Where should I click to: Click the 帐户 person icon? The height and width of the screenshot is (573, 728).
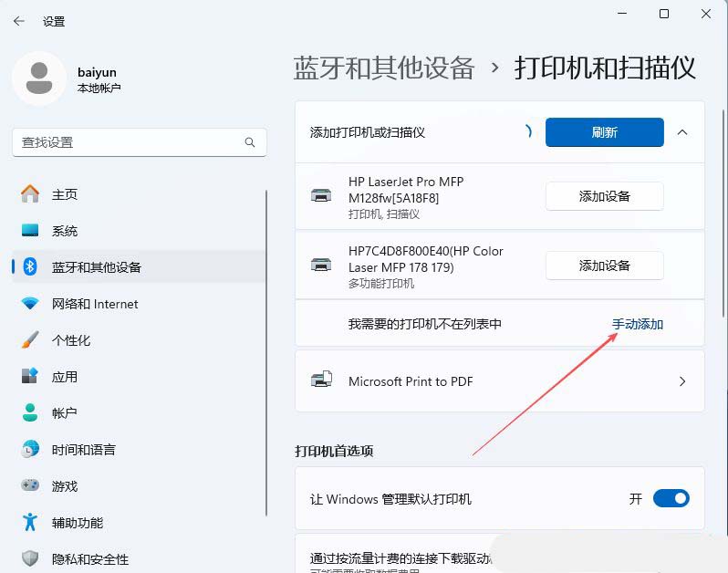pos(30,412)
